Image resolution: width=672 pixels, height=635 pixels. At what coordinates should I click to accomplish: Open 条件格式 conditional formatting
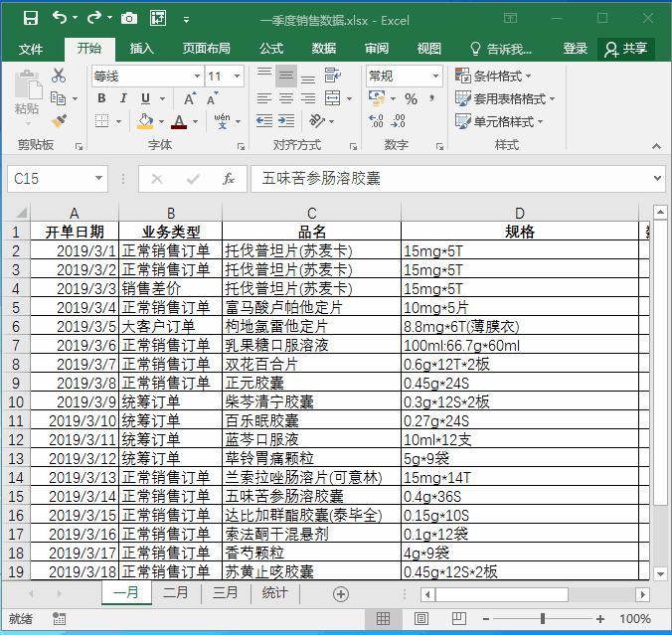pos(493,76)
